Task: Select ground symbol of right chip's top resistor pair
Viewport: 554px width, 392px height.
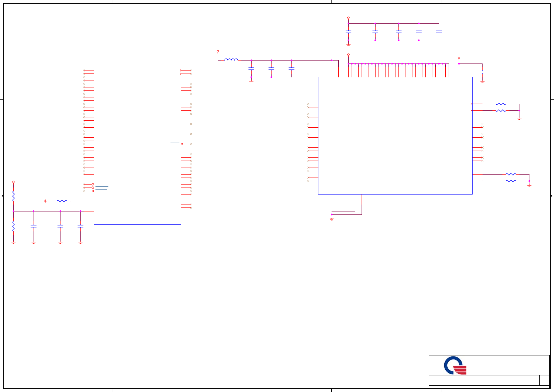Action: [519, 118]
